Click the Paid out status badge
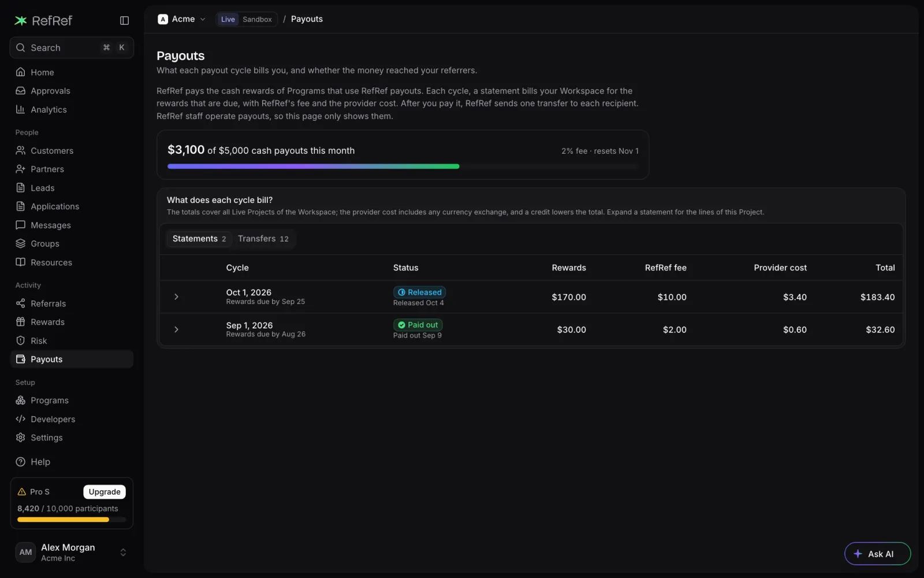This screenshot has width=924, height=578. tap(418, 325)
